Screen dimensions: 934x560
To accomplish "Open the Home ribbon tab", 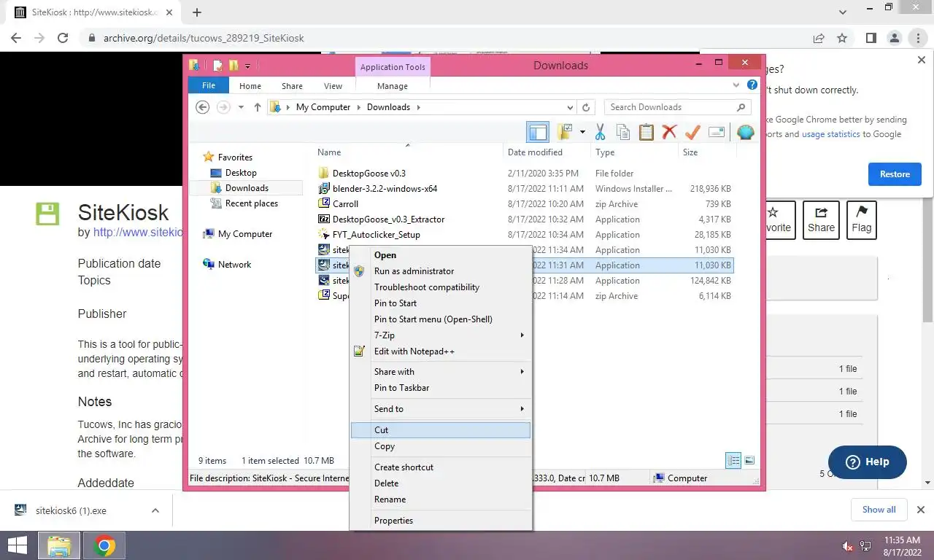I will click(x=250, y=85).
